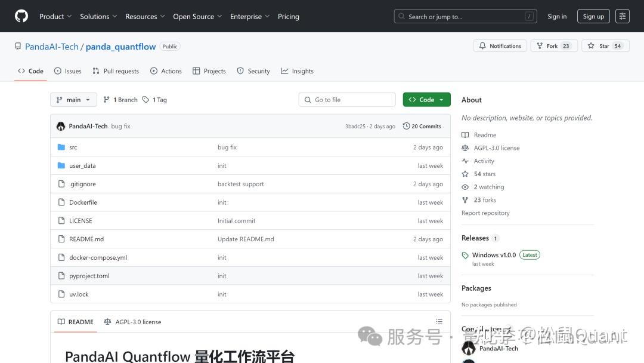The height and width of the screenshot is (363, 644).
Task: Open the 3badc25 commit hash
Action: [355, 126]
